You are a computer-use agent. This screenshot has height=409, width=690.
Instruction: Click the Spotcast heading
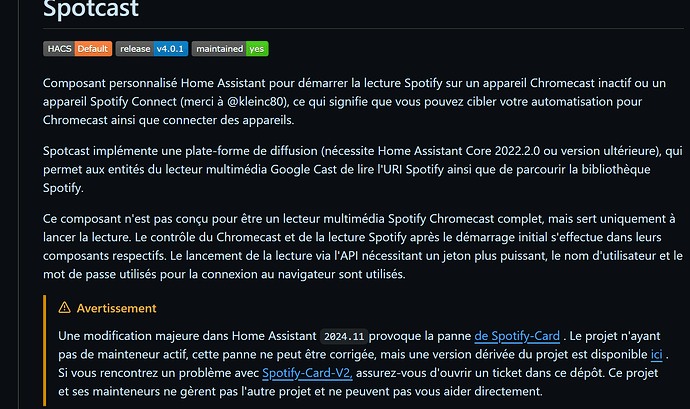[x=92, y=12]
